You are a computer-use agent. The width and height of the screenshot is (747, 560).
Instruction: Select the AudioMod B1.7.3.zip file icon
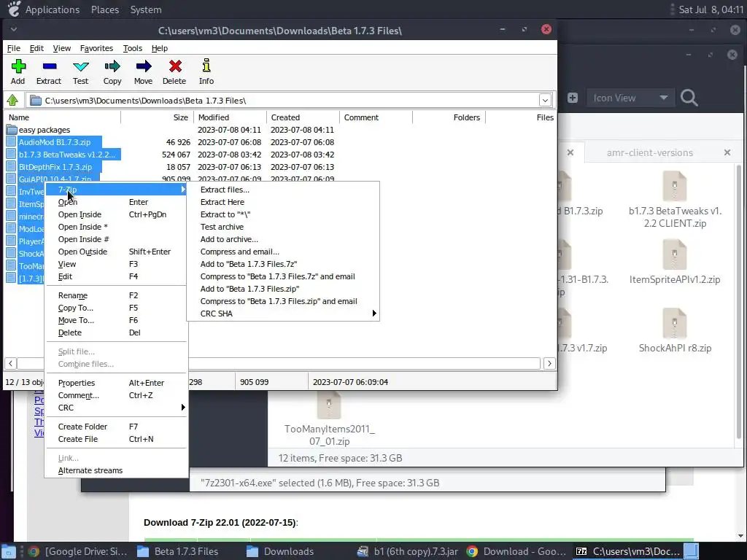pyautogui.click(x=12, y=142)
